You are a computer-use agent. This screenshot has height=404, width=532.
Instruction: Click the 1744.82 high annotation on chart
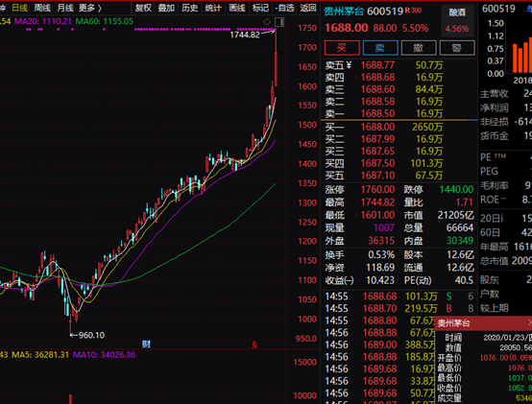tap(245, 35)
